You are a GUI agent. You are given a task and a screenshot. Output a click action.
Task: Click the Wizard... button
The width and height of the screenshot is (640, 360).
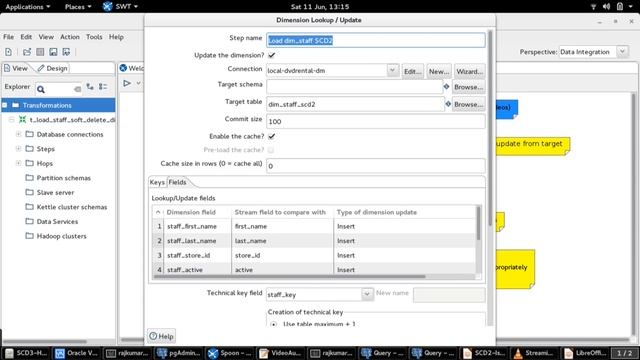[469, 71]
